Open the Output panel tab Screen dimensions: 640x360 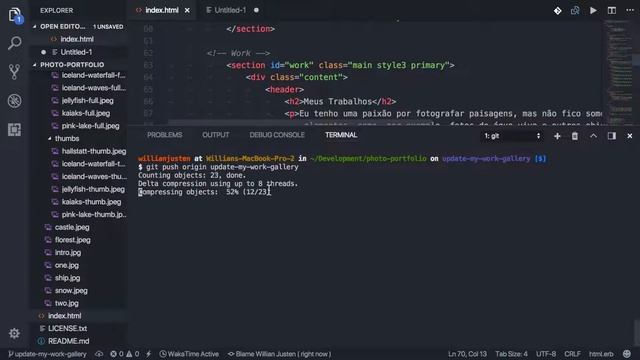216,135
